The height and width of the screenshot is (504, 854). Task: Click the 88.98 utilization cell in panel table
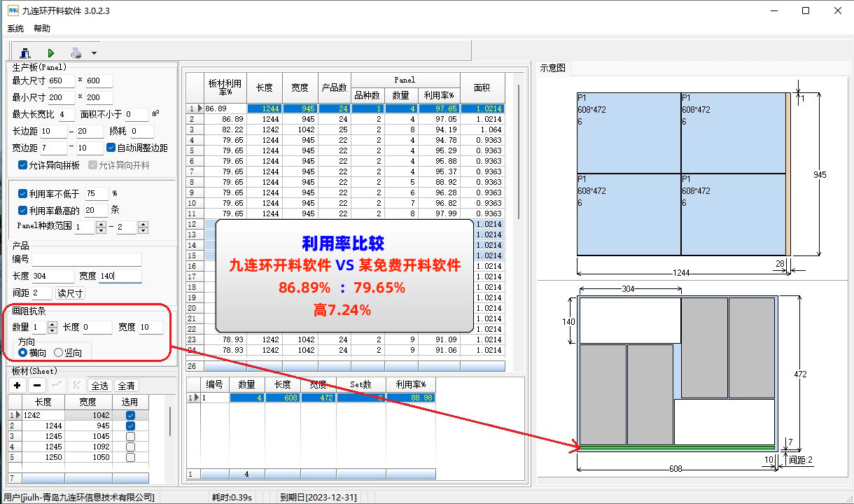tap(410, 398)
